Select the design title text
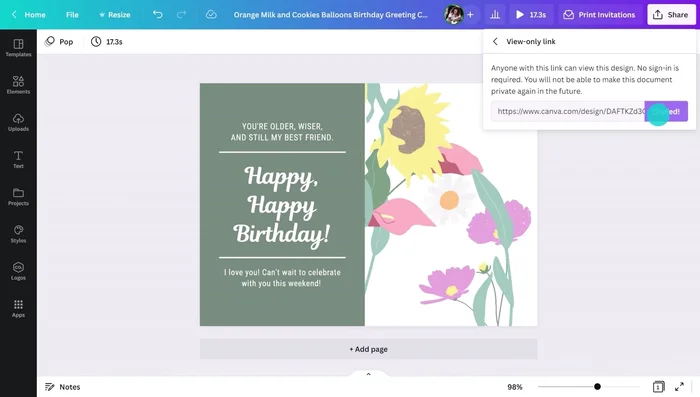 [330, 15]
